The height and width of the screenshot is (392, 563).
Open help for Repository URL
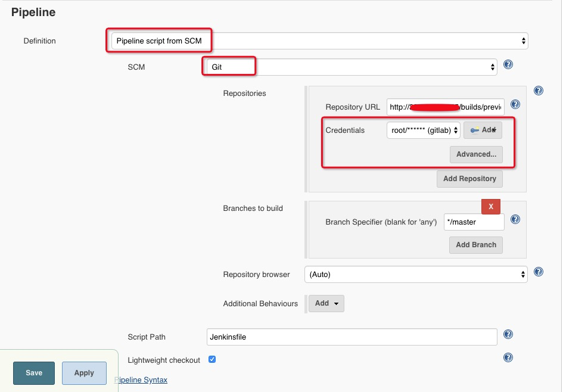coord(515,104)
